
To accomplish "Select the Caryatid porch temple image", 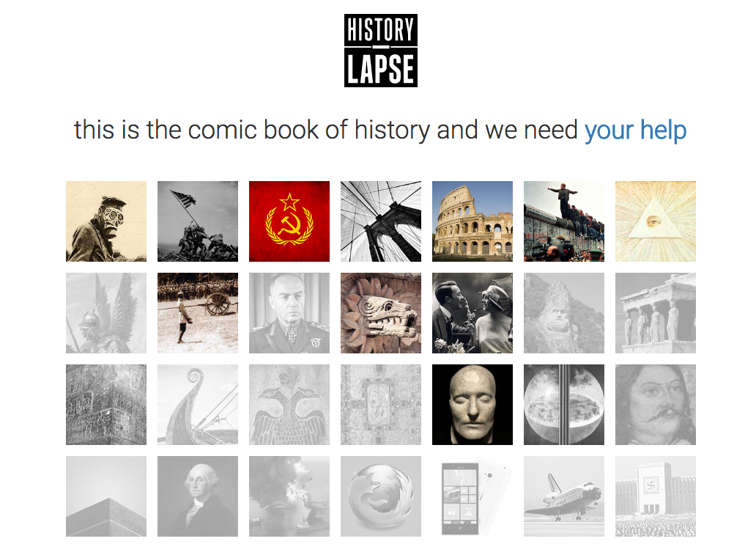I will [x=656, y=313].
